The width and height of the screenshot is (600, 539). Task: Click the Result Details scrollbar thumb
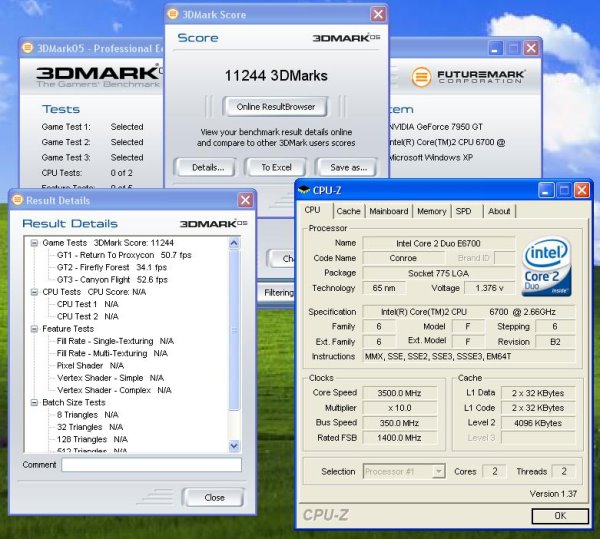tap(234, 330)
